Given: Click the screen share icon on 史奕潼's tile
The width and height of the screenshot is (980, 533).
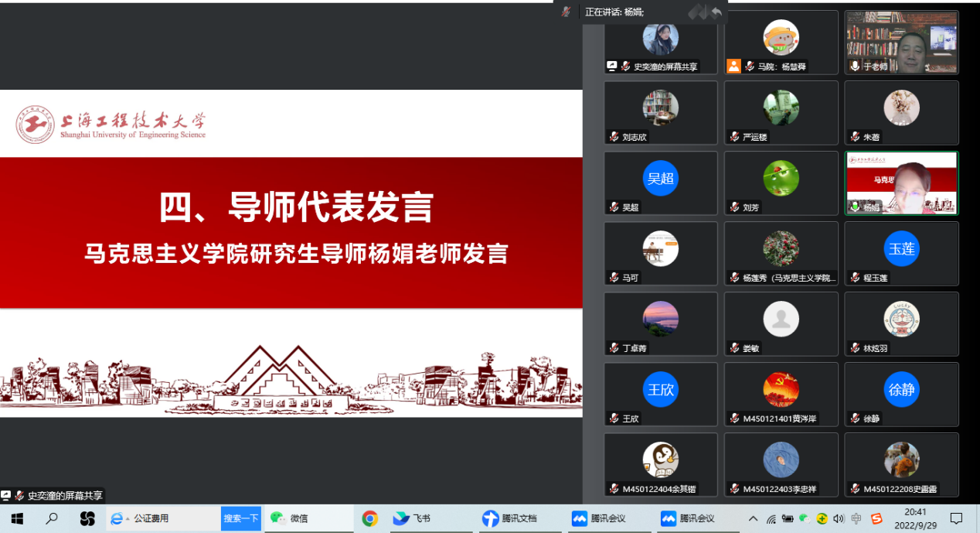Looking at the screenshot, I should (x=612, y=67).
